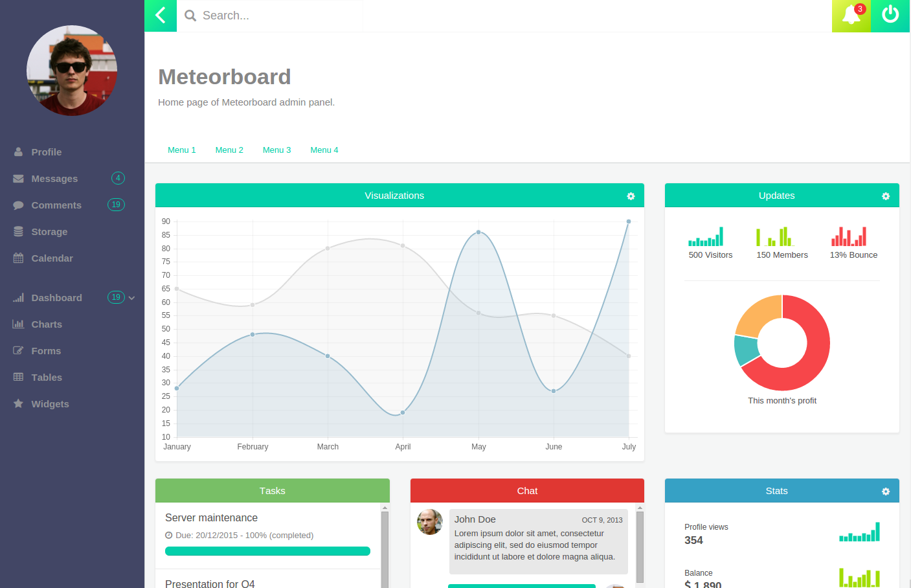Screen dimensions: 911x588
Task: Open Calendar from the sidebar
Action: tap(52, 258)
